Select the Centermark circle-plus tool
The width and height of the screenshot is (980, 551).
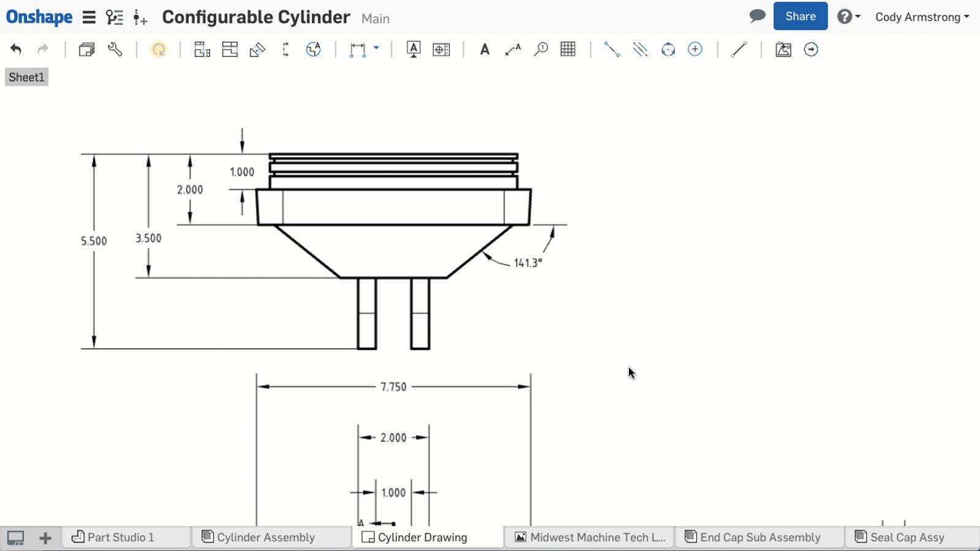695,50
